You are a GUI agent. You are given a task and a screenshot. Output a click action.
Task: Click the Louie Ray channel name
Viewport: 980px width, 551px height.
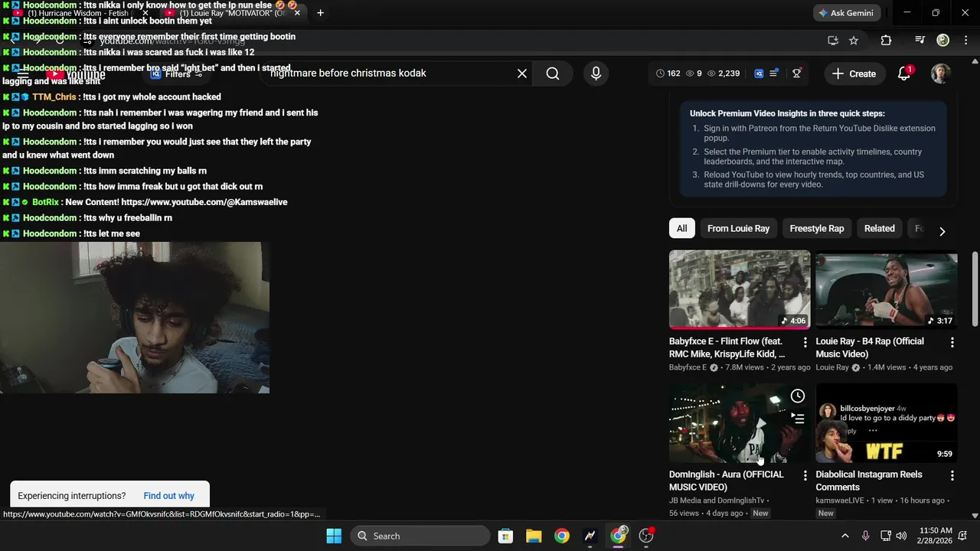click(832, 367)
